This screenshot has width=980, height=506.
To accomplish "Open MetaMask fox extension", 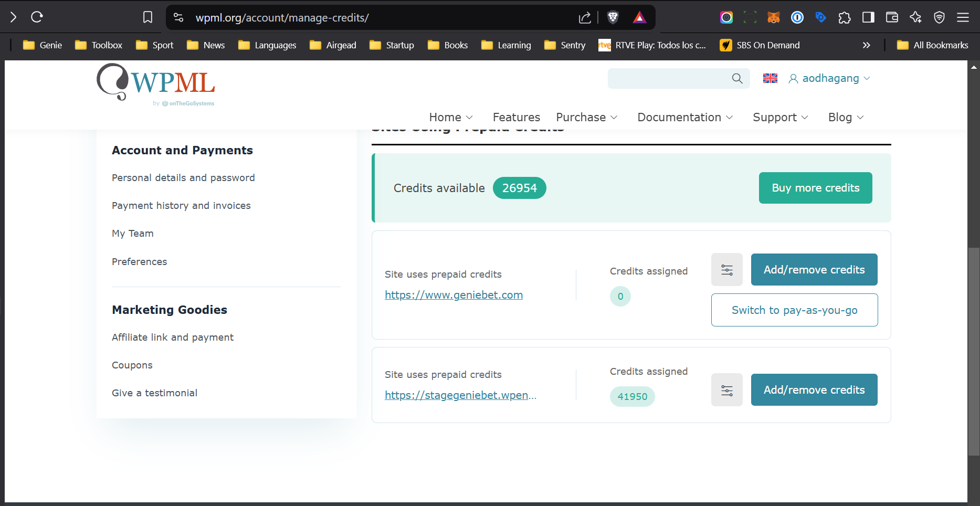I will pos(774,17).
